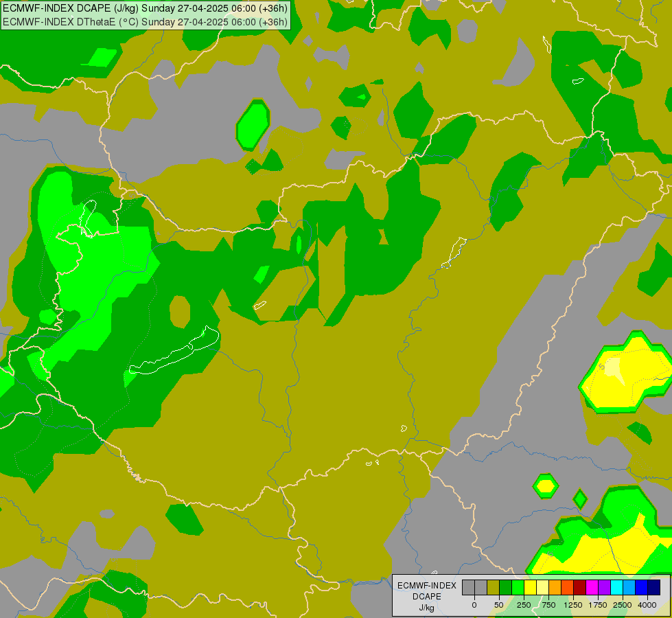Click the legend value 4000

pos(647,605)
